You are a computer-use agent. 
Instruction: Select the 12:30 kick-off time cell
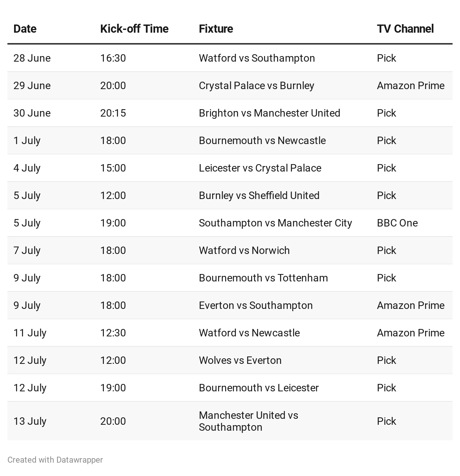113,333
